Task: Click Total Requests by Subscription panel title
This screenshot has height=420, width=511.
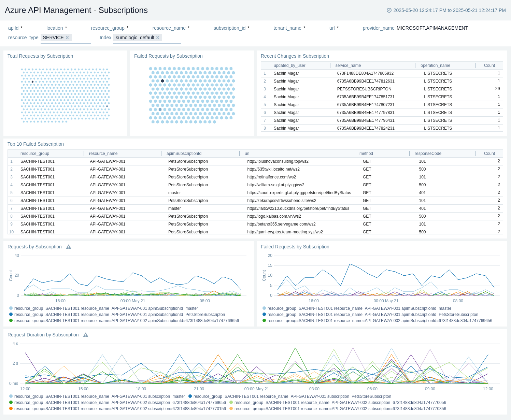Action: coord(40,56)
